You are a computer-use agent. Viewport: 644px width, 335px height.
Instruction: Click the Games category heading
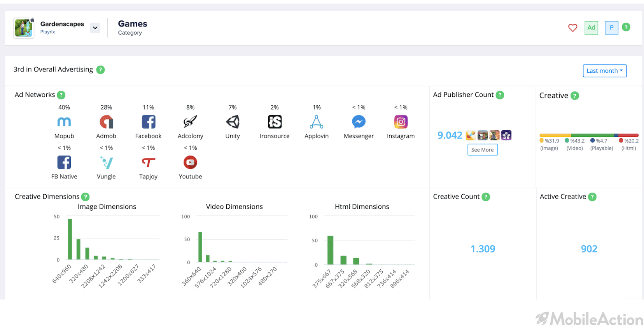[x=133, y=24]
